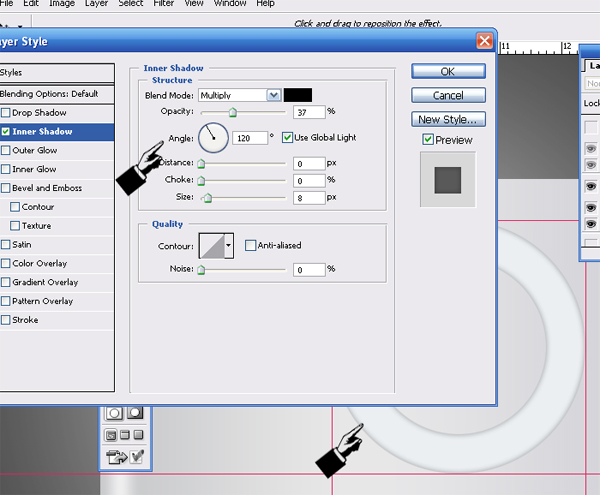Image resolution: width=600 pixels, height=495 pixels.
Task: Click the style preview thumbnail
Action: tap(448, 179)
